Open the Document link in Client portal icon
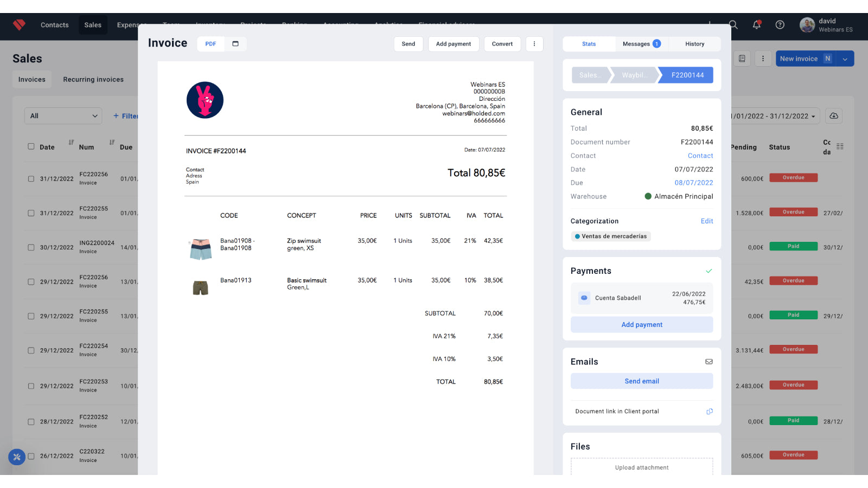This screenshot has height=488, width=868. point(709,411)
